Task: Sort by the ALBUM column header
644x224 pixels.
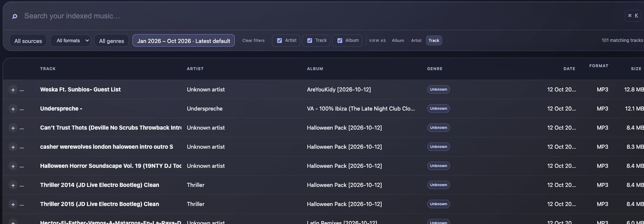Action: click(x=315, y=69)
